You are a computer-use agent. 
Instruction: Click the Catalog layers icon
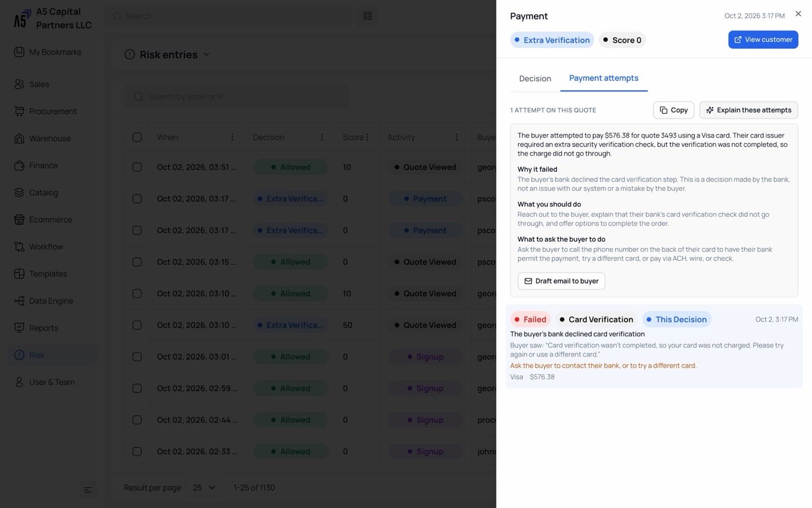19,193
